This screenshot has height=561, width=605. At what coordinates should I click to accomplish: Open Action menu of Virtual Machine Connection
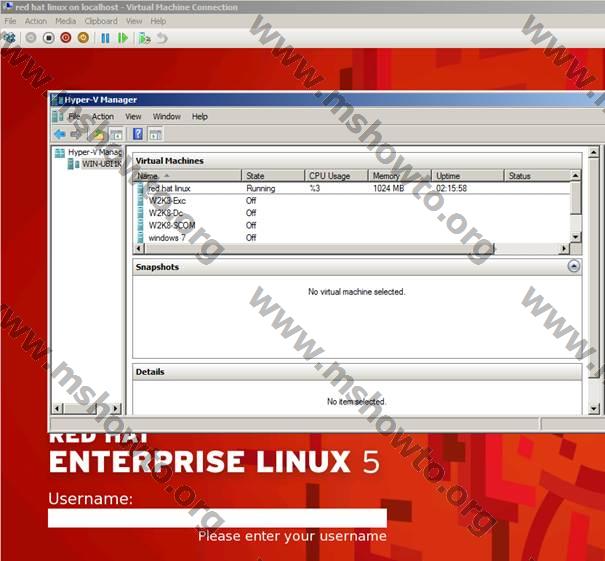point(35,21)
